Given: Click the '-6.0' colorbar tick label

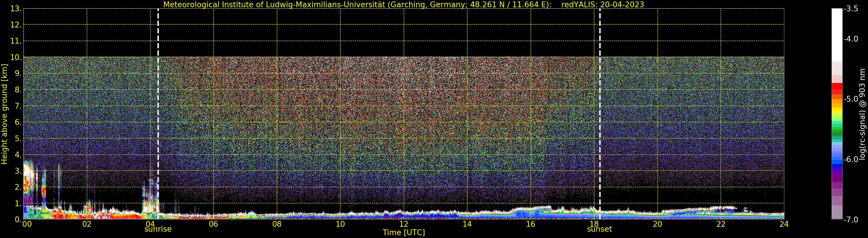Looking at the screenshot, I should click(x=851, y=159).
